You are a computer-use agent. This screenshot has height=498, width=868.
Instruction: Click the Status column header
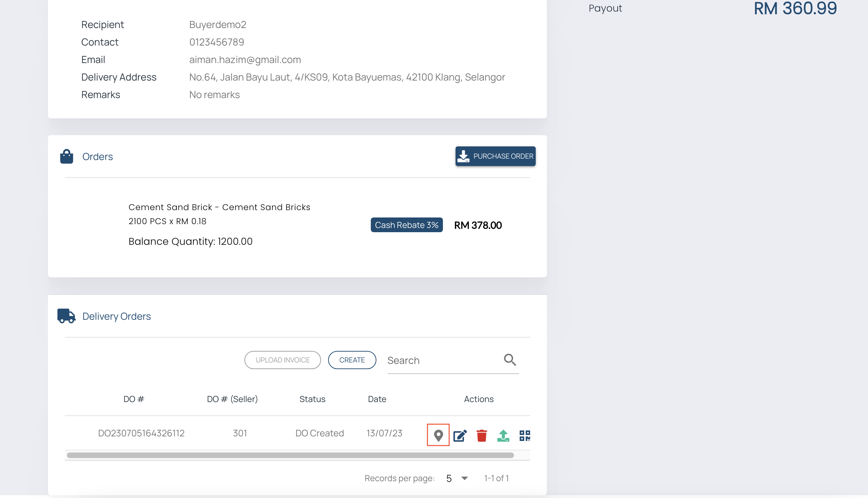click(x=312, y=399)
